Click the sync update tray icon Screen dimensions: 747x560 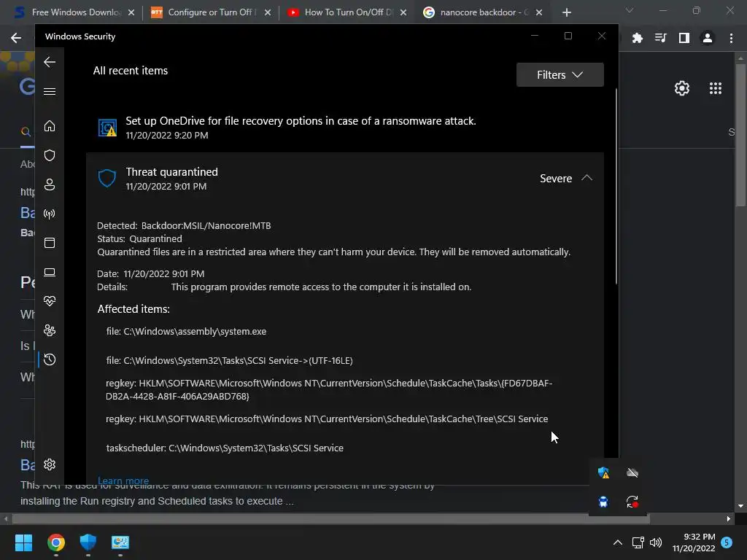(632, 502)
